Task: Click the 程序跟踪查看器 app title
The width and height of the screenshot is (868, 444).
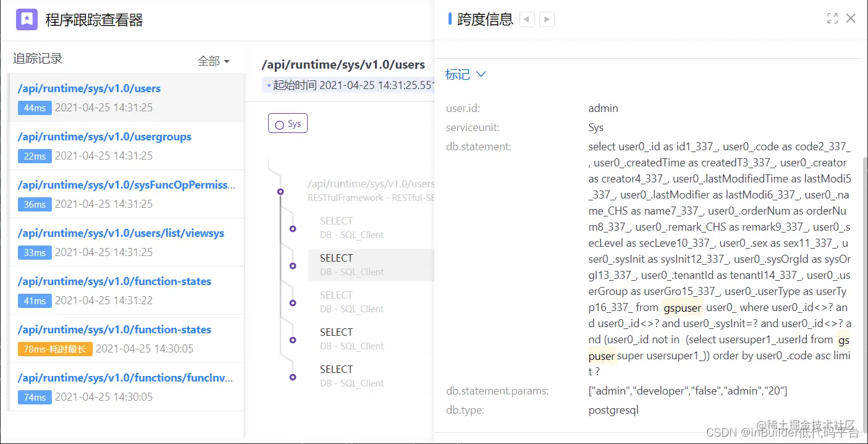Action: (94, 20)
